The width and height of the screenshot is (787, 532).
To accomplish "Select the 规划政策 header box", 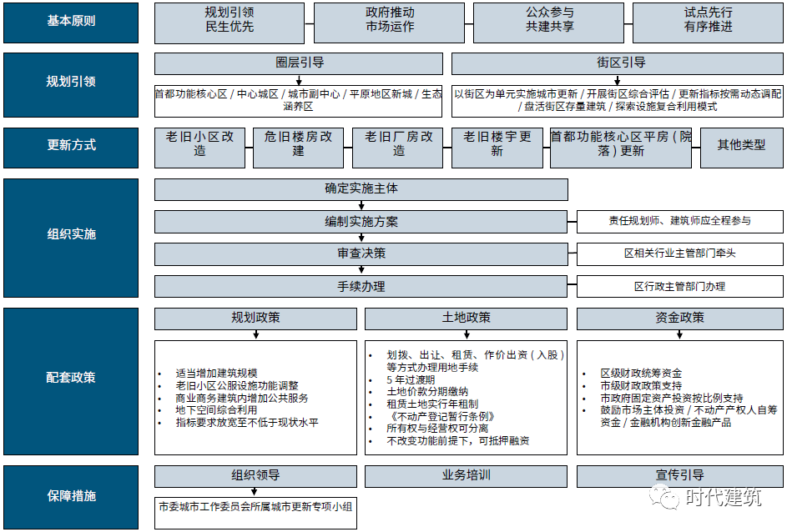I will point(256,319).
